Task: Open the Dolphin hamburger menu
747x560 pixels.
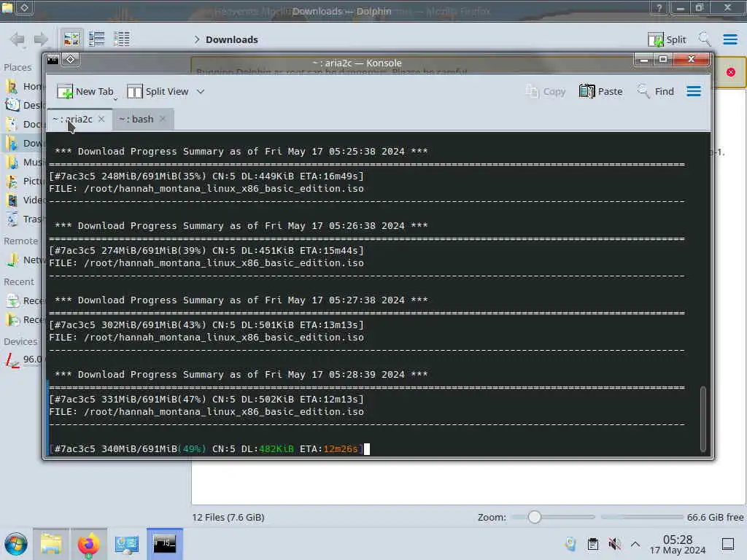Action: [x=730, y=39]
